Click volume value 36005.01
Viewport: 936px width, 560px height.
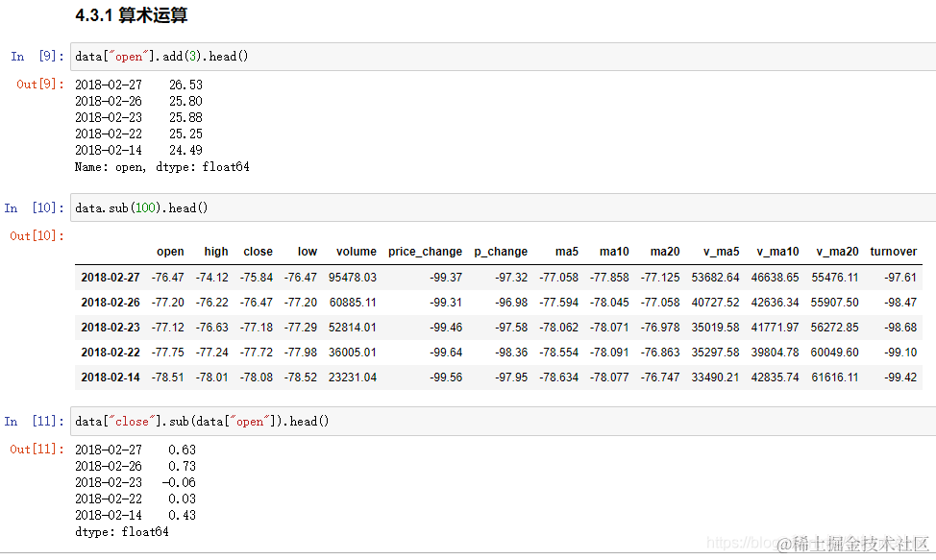(x=352, y=353)
